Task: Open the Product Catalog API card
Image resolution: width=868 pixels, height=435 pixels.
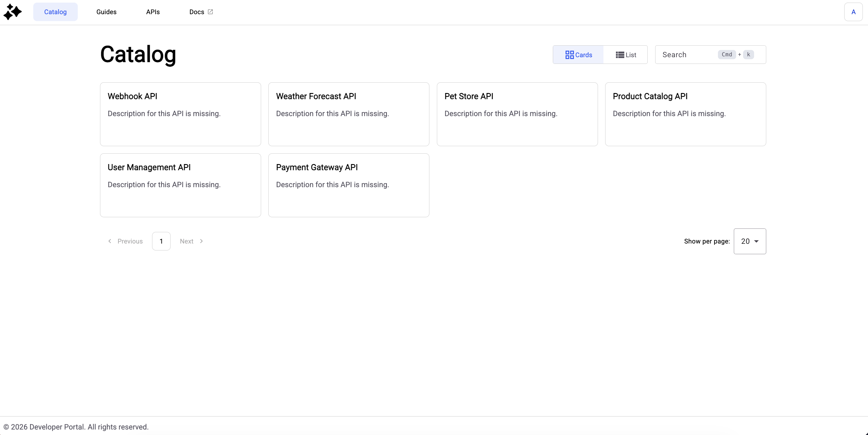Action: tap(685, 114)
